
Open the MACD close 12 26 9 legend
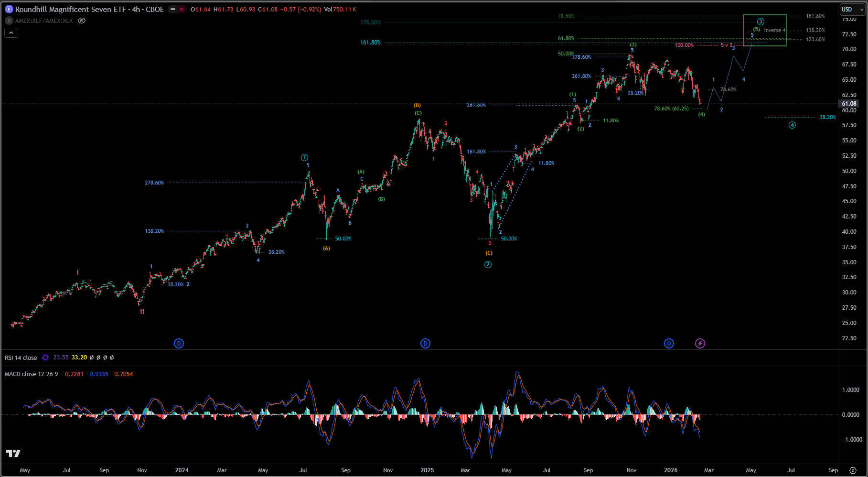31,374
